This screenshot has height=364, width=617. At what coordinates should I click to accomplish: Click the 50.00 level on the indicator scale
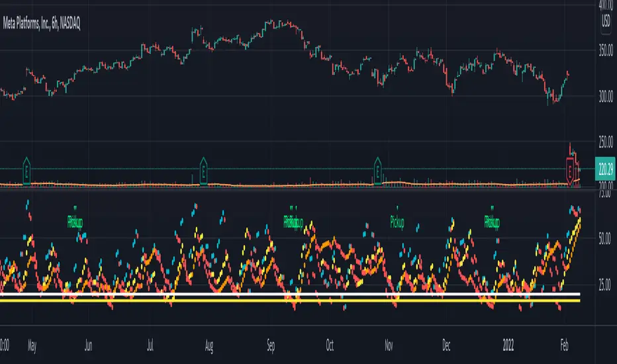tap(604, 238)
